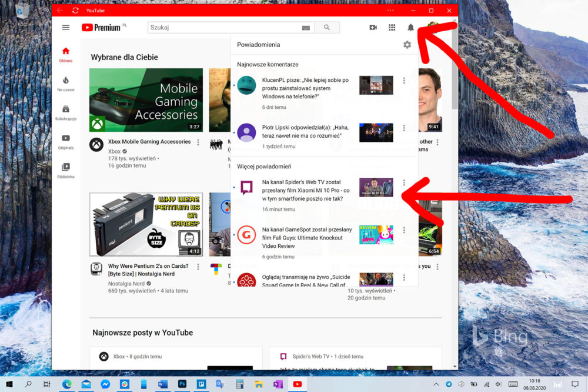Open options for Spider's Web TV notification
This screenshot has width=588, height=392.
pyautogui.click(x=404, y=182)
